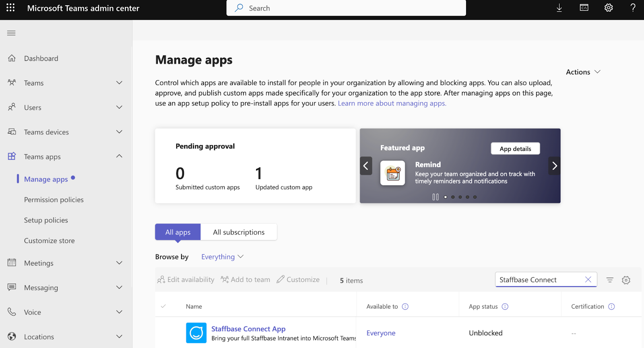Click the Everyone availability link
The height and width of the screenshot is (348, 644).
[381, 333]
